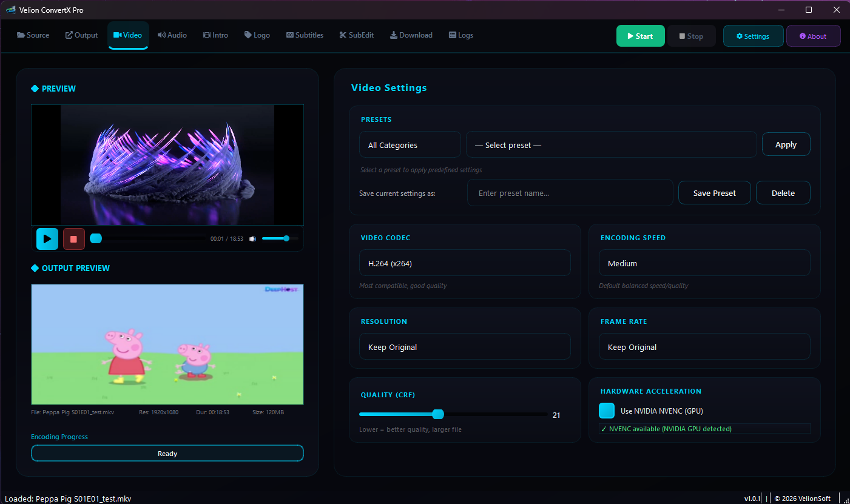The height and width of the screenshot is (504, 850).
Task: Go to the Audio tab
Action: tap(172, 35)
